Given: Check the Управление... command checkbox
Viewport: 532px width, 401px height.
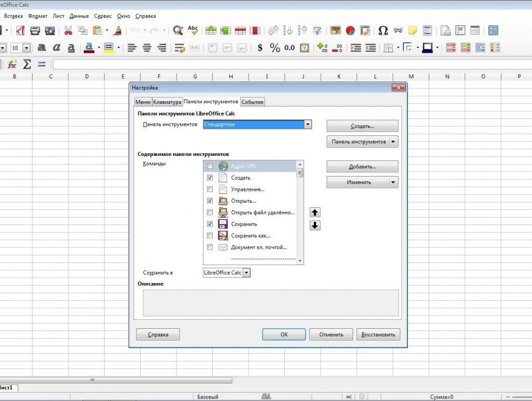Looking at the screenshot, I should pyautogui.click(x=210, y=189).
